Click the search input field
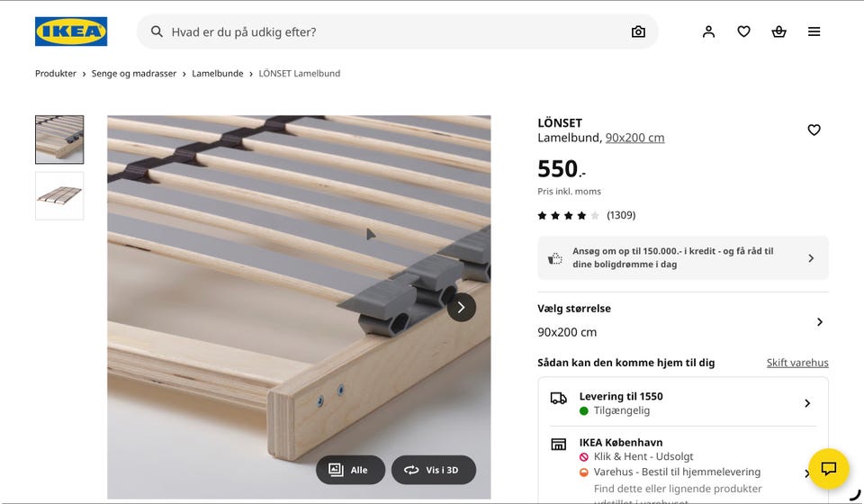This screenshot has height=504, width=864. click(x=396, y=31)
